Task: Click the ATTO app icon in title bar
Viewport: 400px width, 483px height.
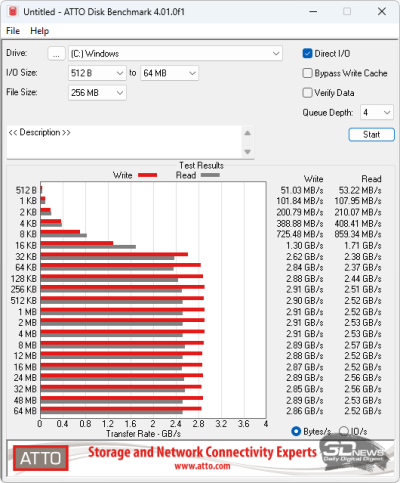Action: pos(13,11)
